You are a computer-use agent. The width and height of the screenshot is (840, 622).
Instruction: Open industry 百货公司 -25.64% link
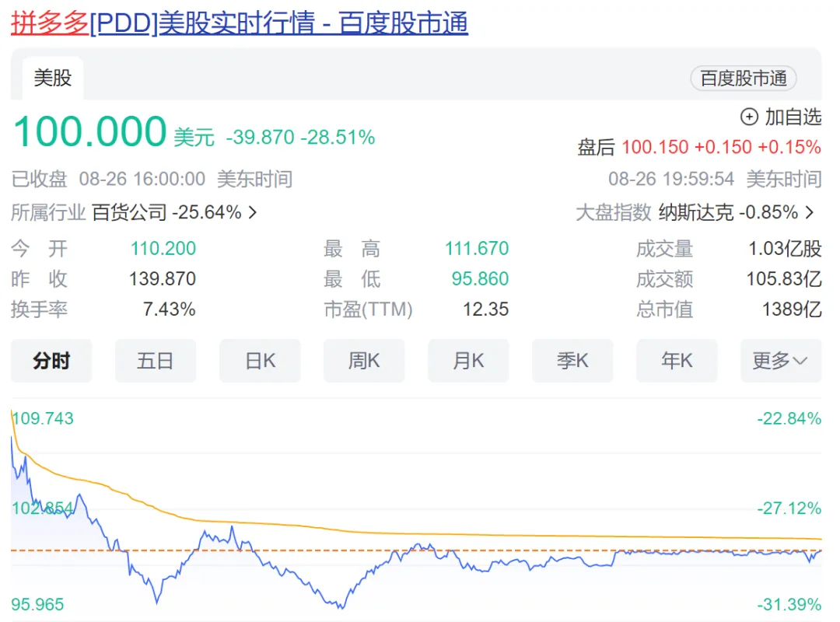(166, 213)
